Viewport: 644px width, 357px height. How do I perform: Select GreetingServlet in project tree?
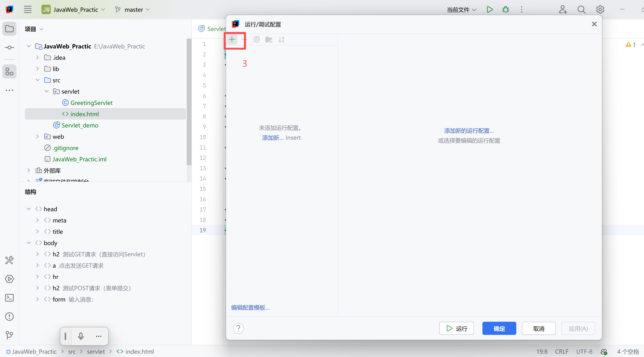click(91, 103)
